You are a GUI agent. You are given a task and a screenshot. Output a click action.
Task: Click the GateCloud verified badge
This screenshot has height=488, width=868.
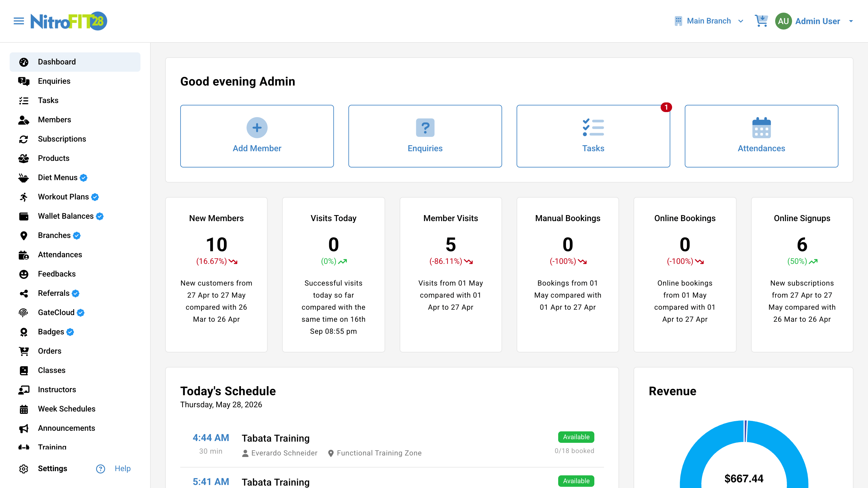coord(80,313)
